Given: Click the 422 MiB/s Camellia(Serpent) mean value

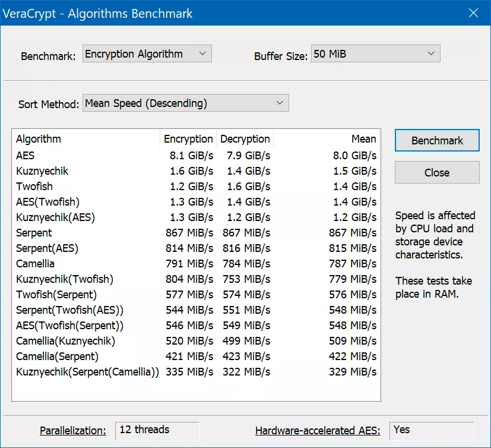Looking at the screenshot, I should (x=353, y=356).
